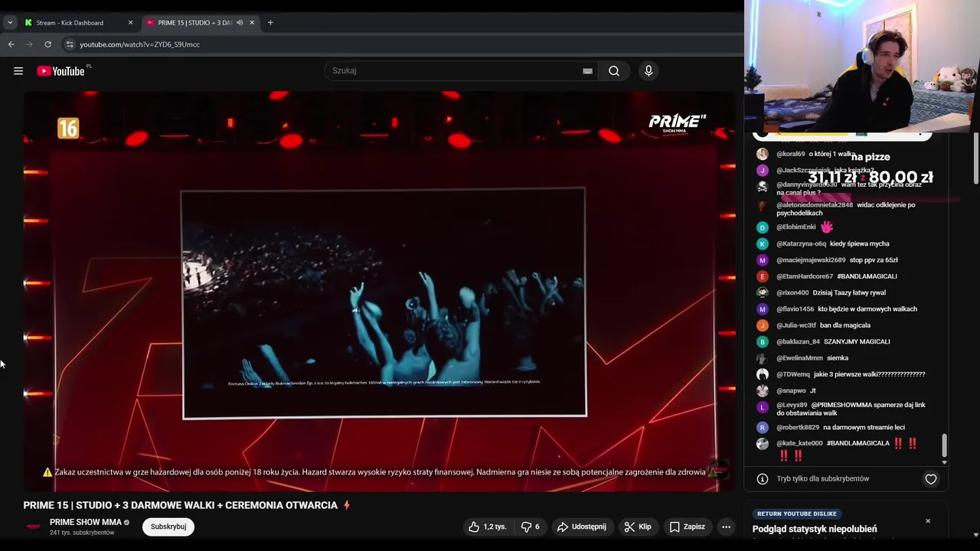Mute the YouTube tab audio icon

(x=240, y=23)
